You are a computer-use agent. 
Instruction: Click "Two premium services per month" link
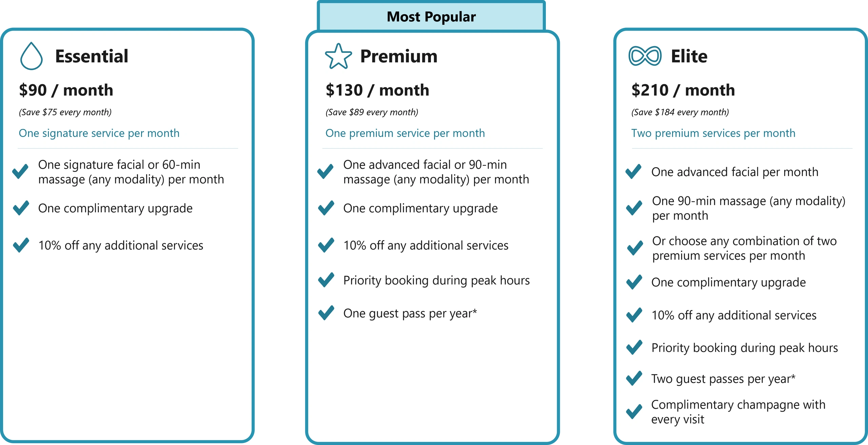[713, 133]
